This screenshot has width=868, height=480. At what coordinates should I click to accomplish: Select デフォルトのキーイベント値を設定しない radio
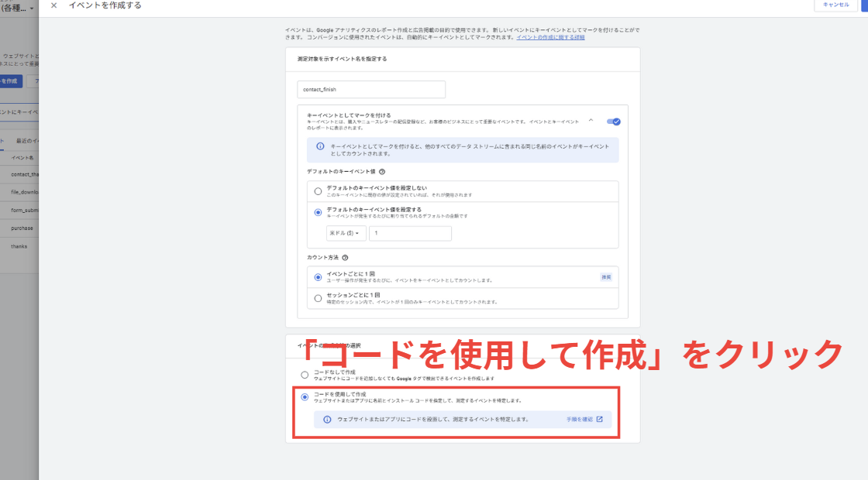coord(318,191)
